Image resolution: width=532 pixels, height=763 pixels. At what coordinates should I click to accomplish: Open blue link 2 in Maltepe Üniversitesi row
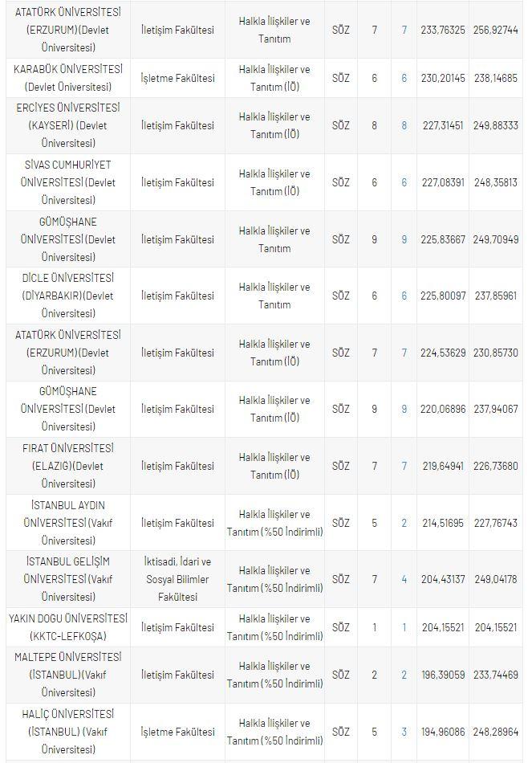click(404, 675)
